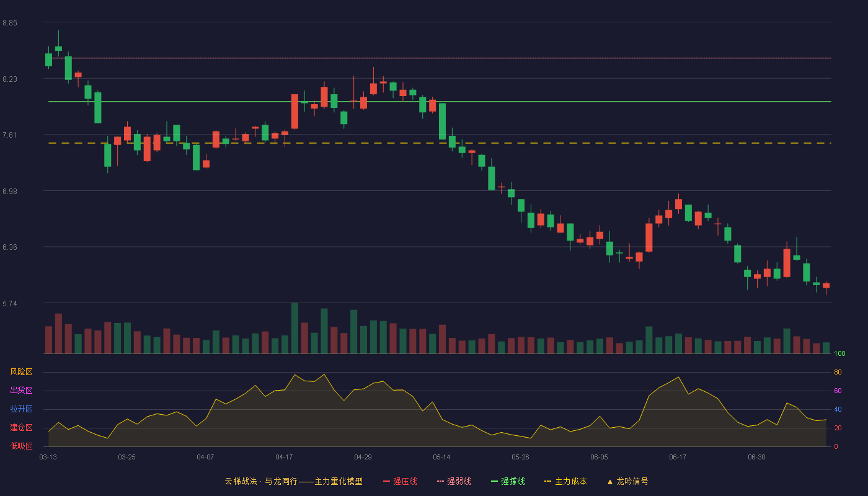Select the 拉升区 zone label
The height and width of the screenshot is (496, 868).
21,409
